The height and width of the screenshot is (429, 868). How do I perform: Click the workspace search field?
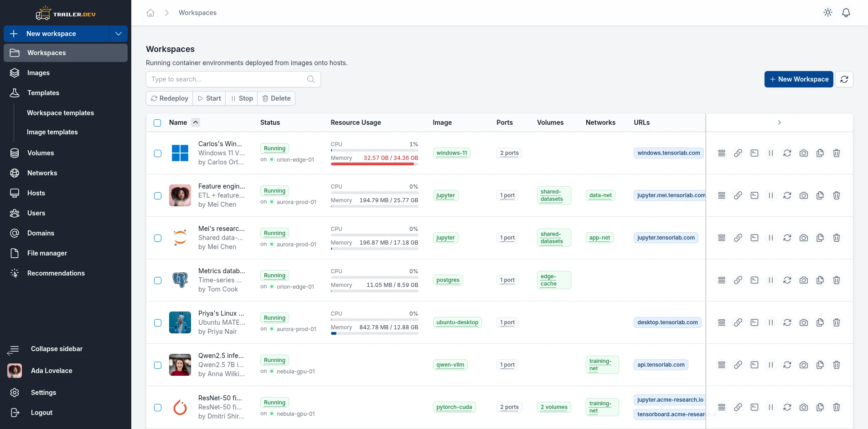coord(233,79)
